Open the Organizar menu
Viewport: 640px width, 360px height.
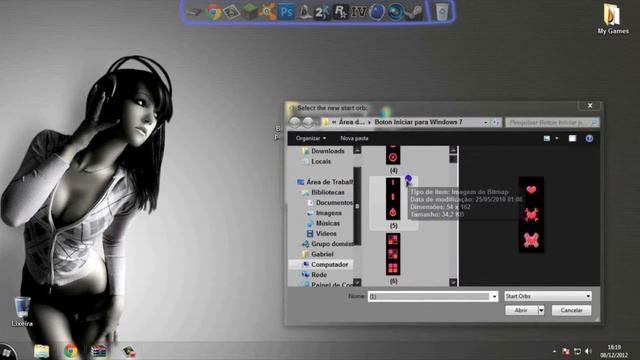pos(311,138)
